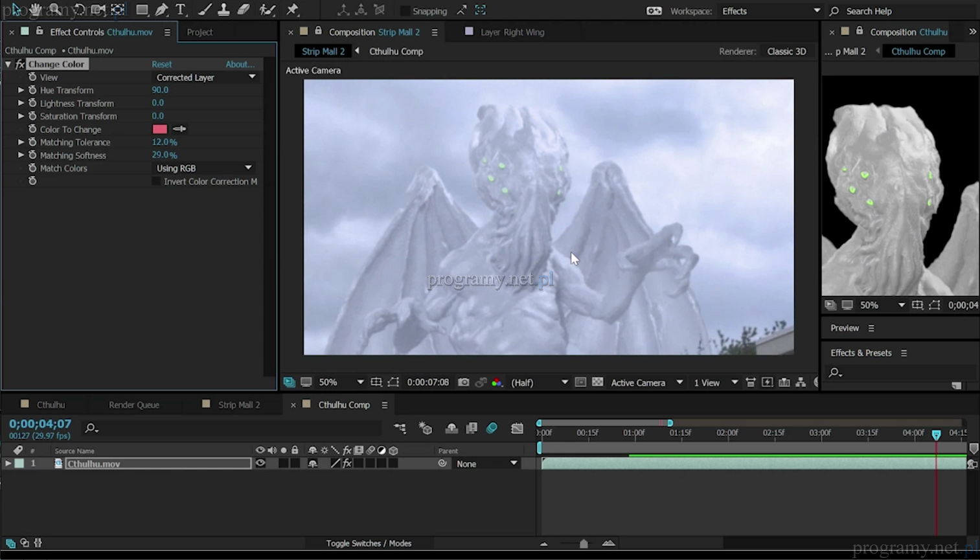This screenshot has height=560, width=980.
Task: Select the Rectangle shape tool
Action: [x=141, y=10]
